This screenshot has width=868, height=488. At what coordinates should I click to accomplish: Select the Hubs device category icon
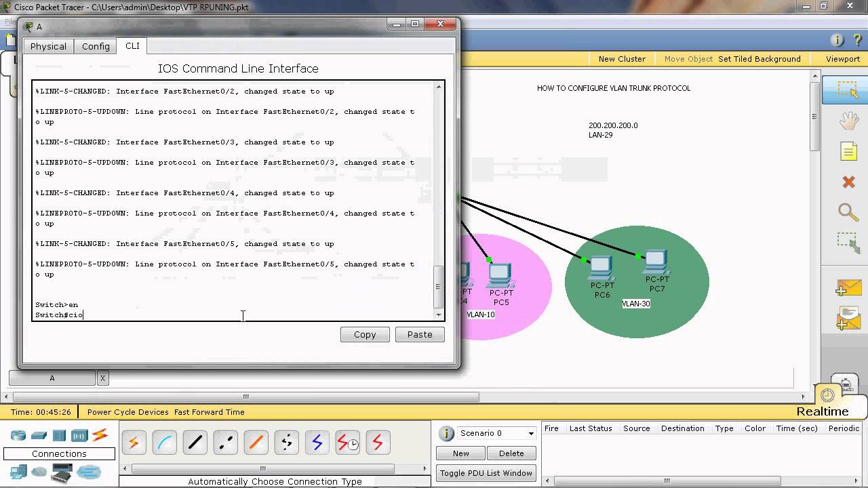60,435
